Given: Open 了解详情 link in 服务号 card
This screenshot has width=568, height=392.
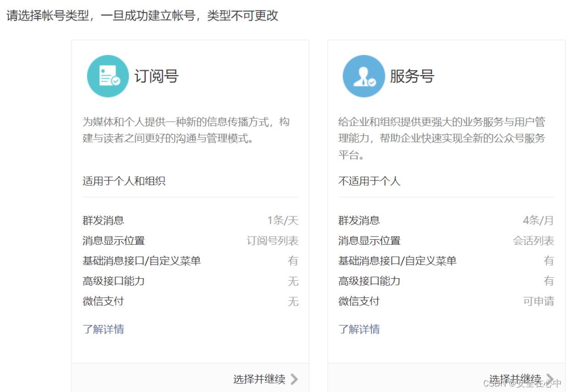Looking at the screenshot, I should click(359, 329).
